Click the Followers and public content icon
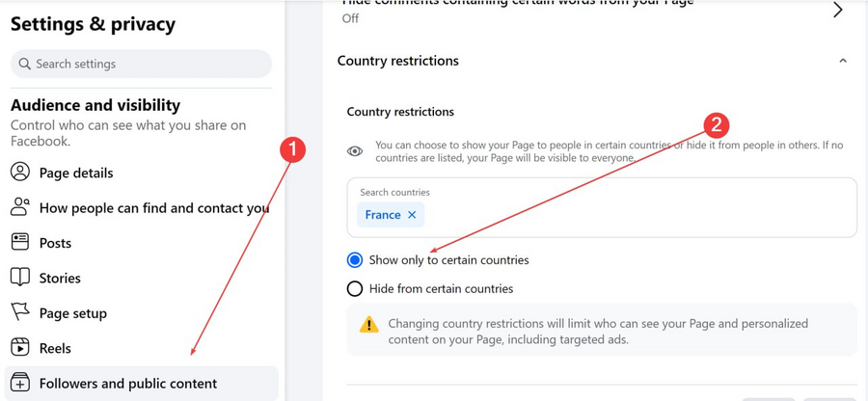This screenshot has width=868, height=401. [20, 383]
